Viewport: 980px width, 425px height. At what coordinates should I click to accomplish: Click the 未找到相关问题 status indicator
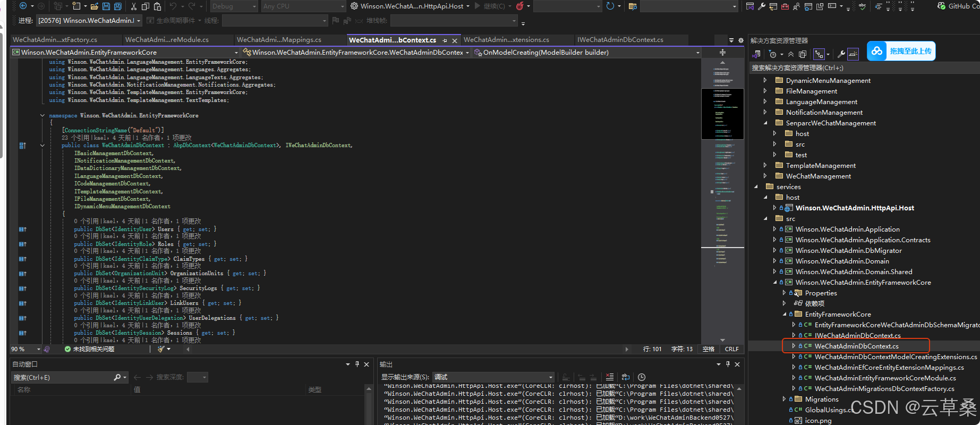click(x=89, y=349)
